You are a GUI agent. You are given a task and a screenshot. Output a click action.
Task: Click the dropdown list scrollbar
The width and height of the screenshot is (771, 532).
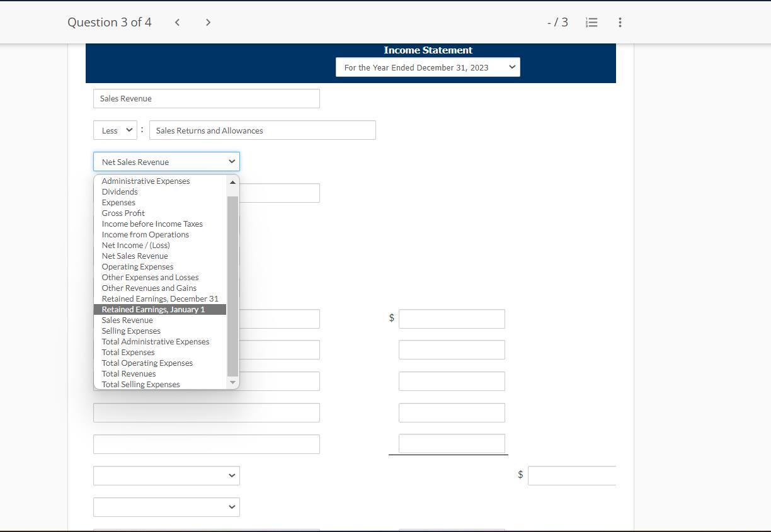[x=232, y=283]
